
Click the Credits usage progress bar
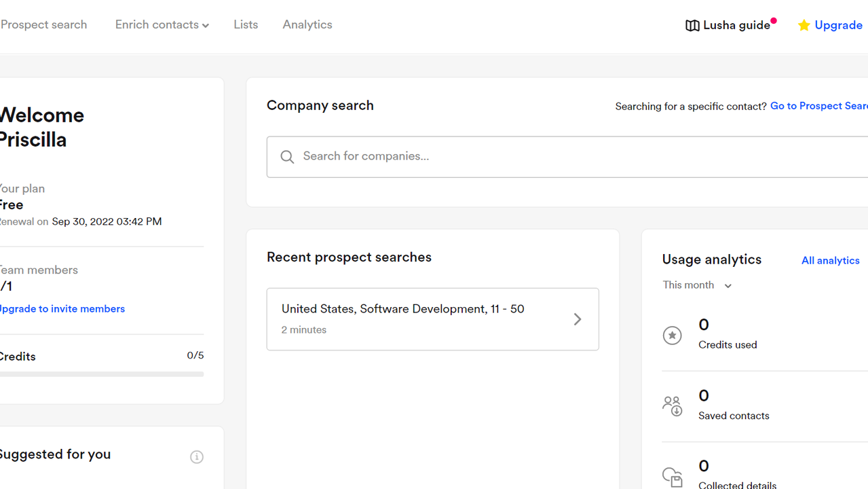pyautogui.click(x=102, y=374)
